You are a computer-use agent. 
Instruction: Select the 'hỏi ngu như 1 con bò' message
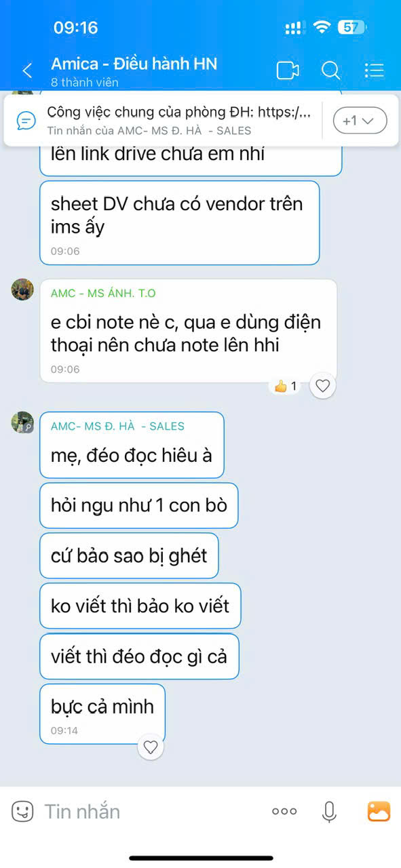pos(139,506)
